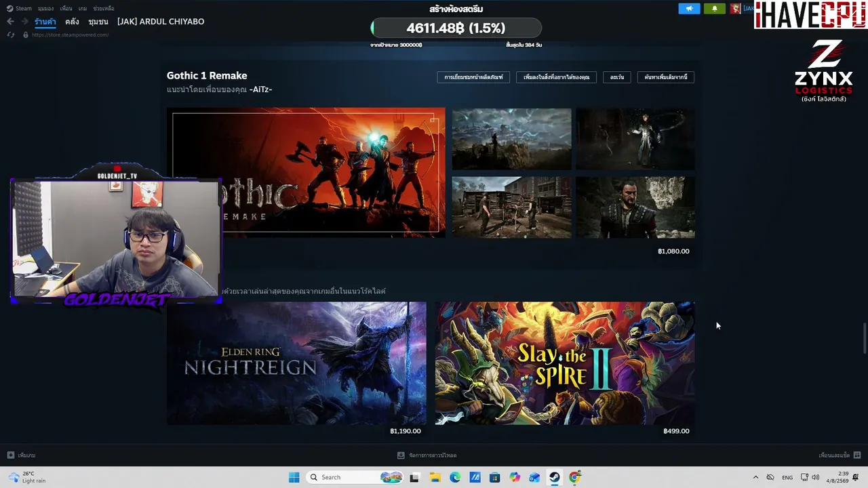Click the ENG language indicator
The height and width of the screenshot is (488, 868).
(787, 477)
